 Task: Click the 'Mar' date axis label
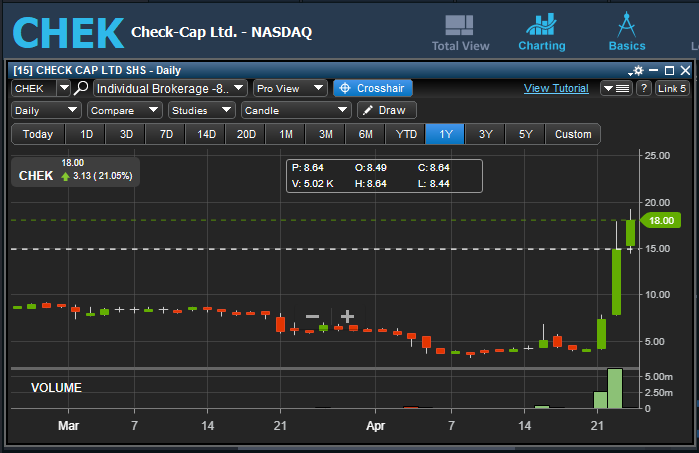[x=68, y=426]
